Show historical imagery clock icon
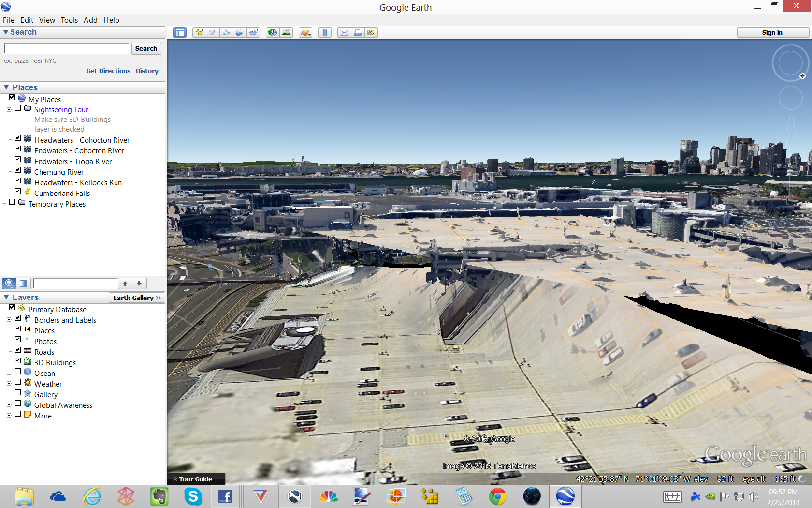Image resolution: width=812 pixels, height=508 pixels. coord(273,32)
